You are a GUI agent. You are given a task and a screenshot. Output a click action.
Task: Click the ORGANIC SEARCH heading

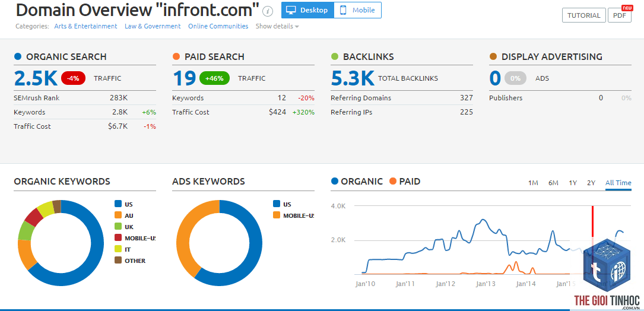(x=66, y=57)
